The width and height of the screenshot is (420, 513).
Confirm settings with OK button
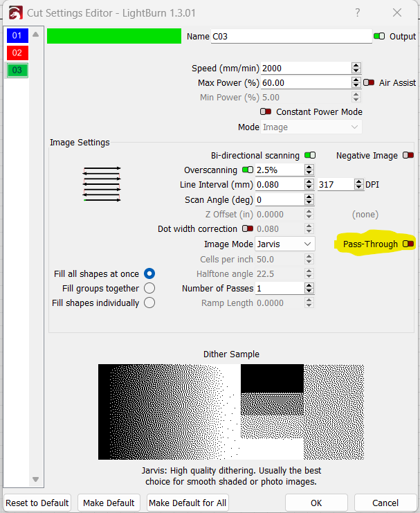(316, 503)
